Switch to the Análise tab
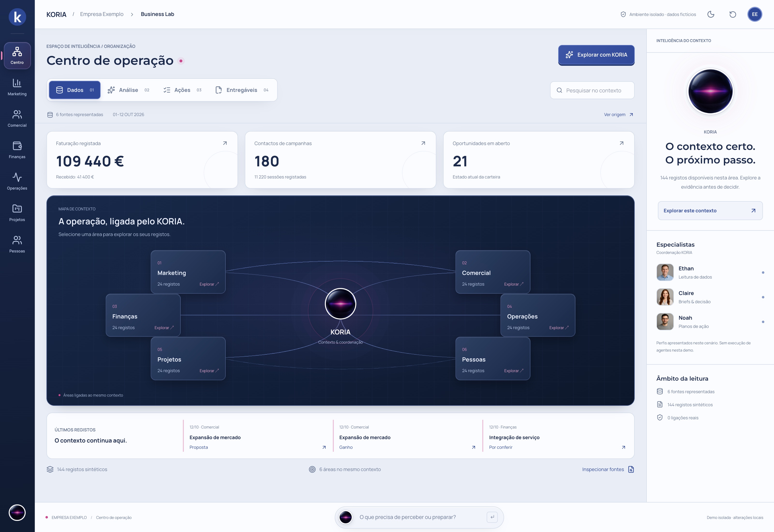This screenshot has height=532, width=774. pyautogui.click(x=128, y=90)
